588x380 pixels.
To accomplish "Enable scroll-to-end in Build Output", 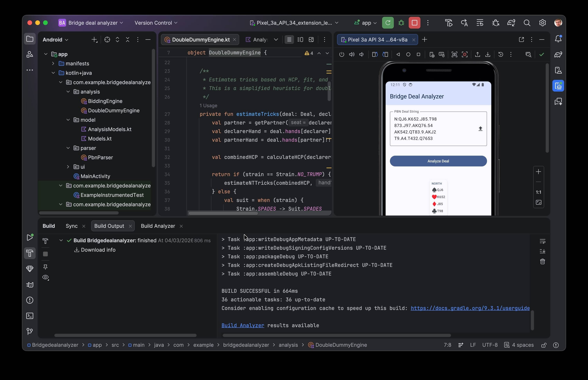I will tap(543, 251).
